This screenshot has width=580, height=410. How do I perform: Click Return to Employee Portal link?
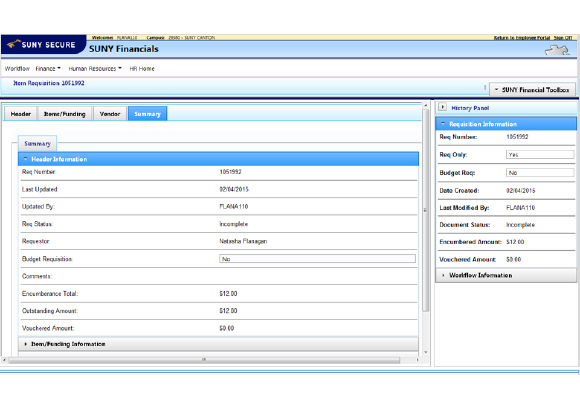(x=522, y=38)
